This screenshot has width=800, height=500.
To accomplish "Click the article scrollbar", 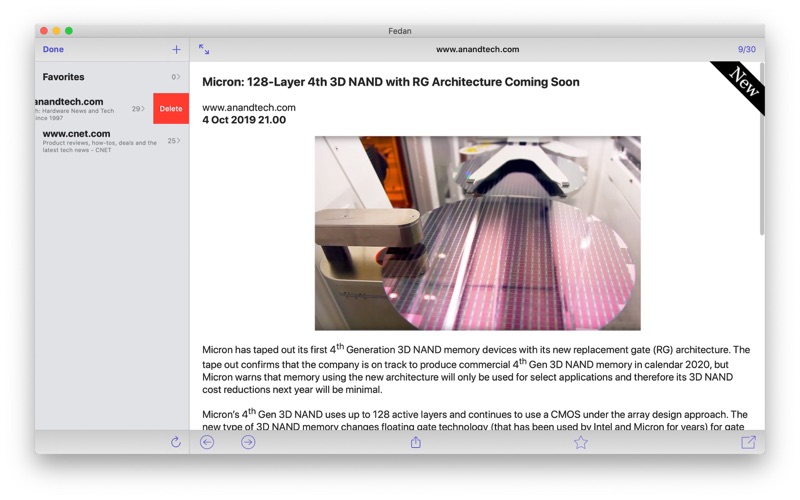I will pos(762,149).
